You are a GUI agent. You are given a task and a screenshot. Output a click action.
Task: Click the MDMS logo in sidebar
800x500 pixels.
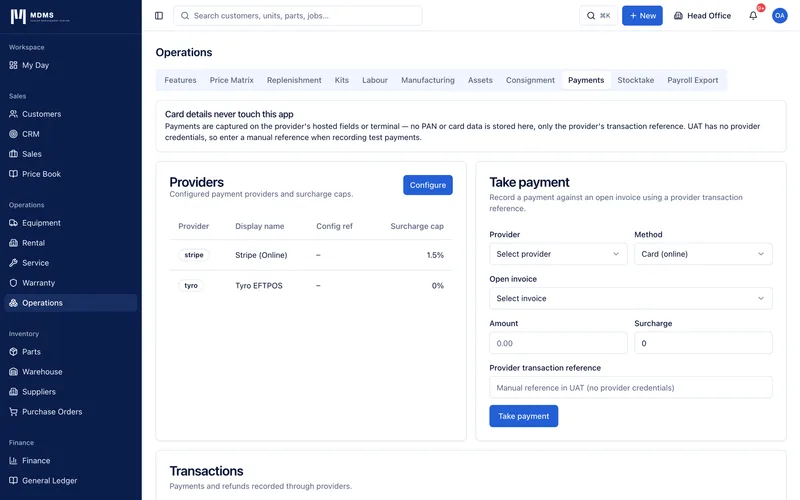pyautogui.click(x=40, y=16)
